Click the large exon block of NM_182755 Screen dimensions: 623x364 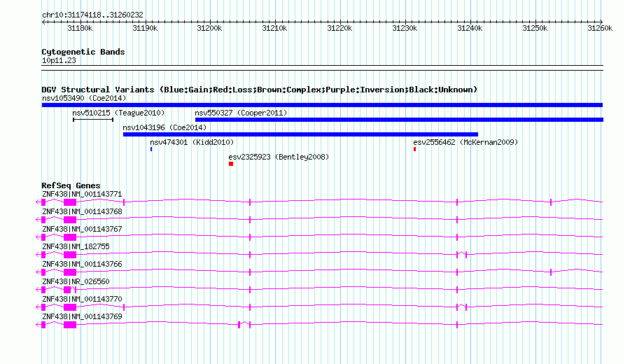[x=70, y=255]
